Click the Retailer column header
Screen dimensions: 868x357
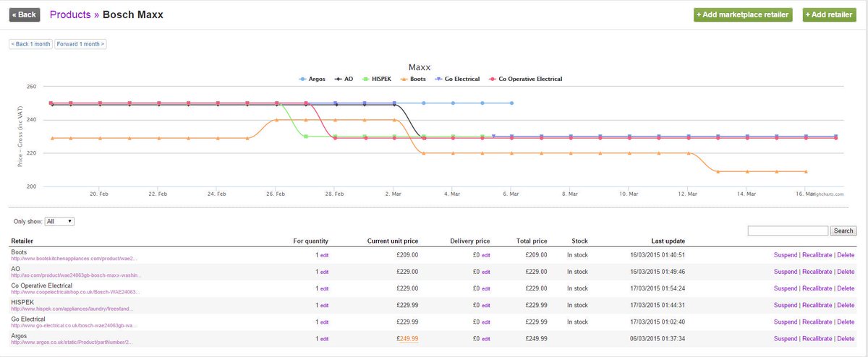tap(22, 241)
